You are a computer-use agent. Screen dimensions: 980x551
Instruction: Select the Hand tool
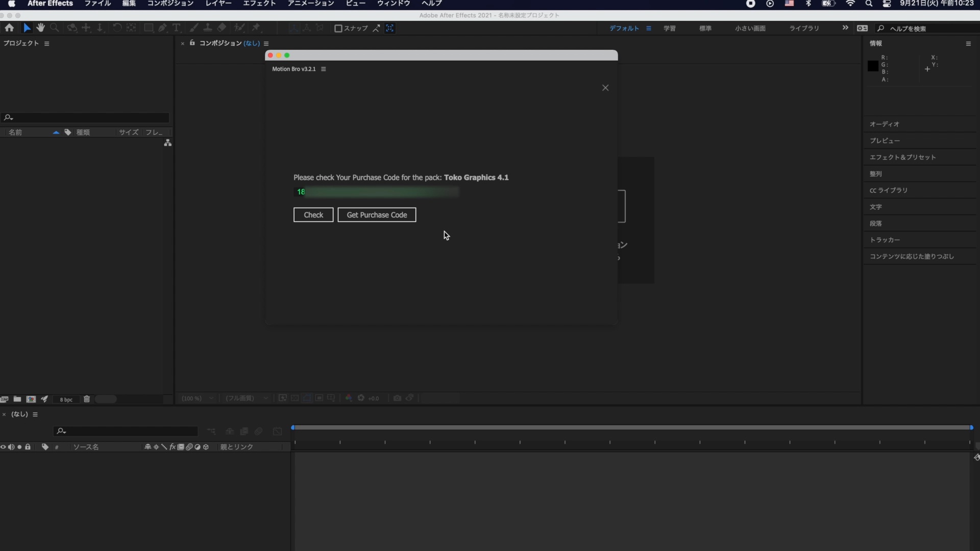tap(41, 28)
